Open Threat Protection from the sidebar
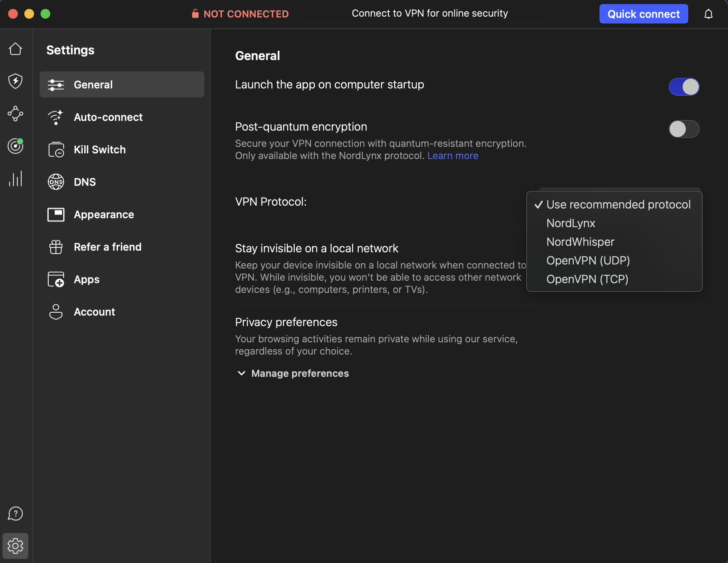This screenshot has height=563, width=728. pos(15,81)
